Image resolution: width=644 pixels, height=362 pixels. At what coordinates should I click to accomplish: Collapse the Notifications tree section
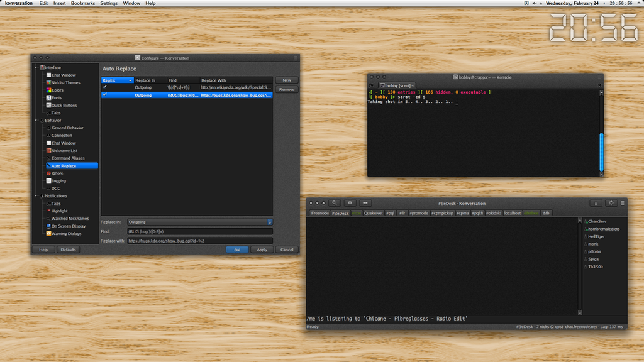tap(36, 196)
